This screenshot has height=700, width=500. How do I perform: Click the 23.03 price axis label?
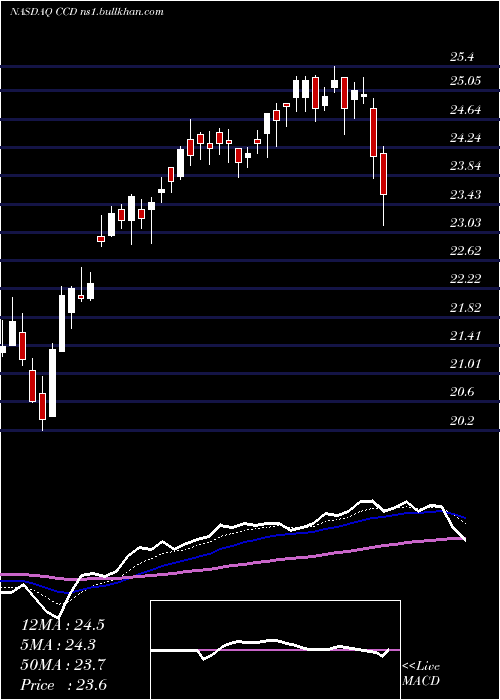tap(466, 222)
